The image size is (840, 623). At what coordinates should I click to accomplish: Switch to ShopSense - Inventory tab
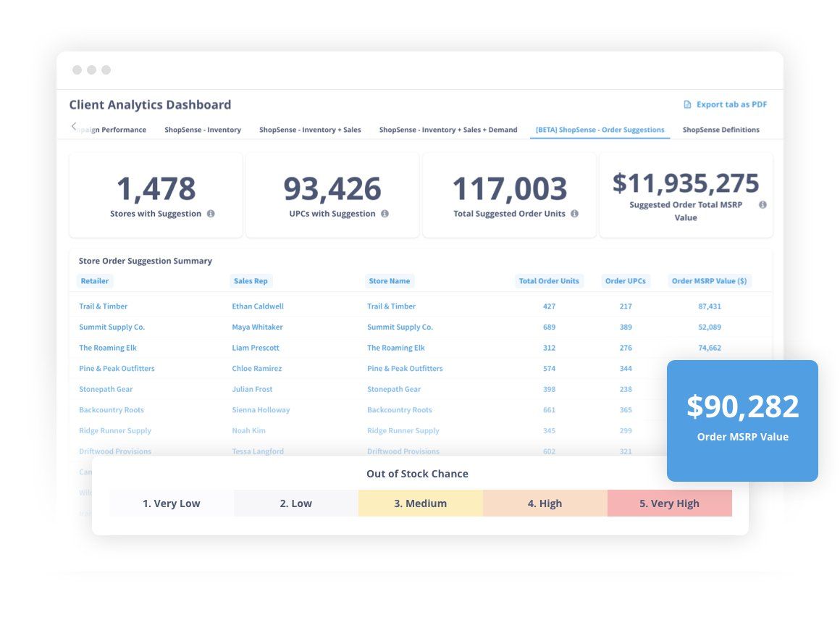click(203, 130)
